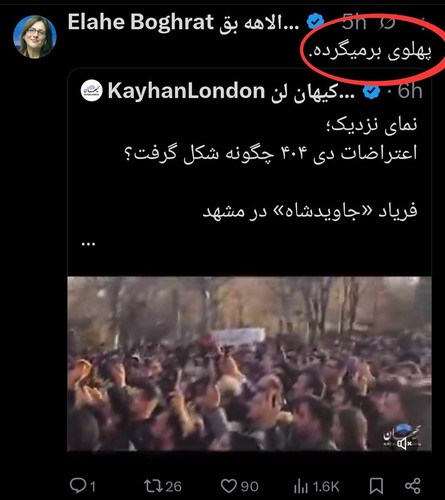Expand the truncated quoted tweet ellipsis
Viewport: 445px width, 500px height.
coord(88,244)
